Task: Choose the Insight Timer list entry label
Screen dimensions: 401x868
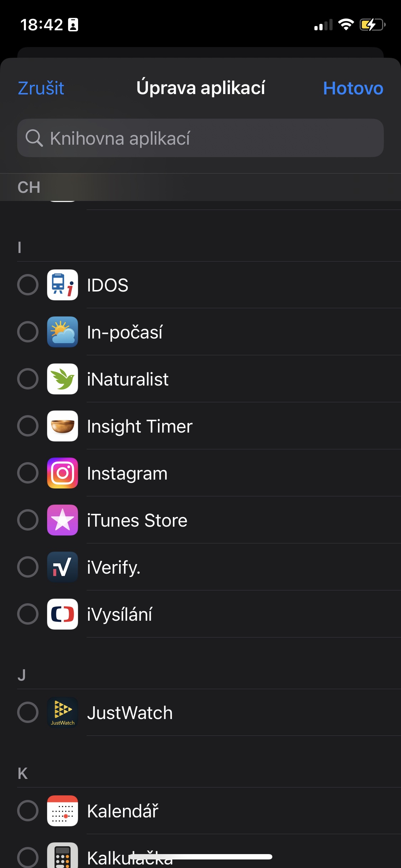Action: 140,426
